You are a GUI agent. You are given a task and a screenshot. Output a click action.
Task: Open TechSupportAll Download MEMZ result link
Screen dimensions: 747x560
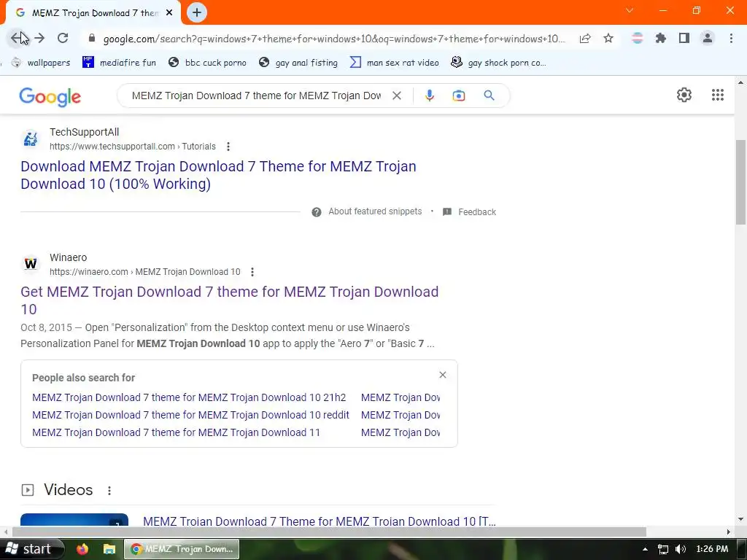pos(218,175)
